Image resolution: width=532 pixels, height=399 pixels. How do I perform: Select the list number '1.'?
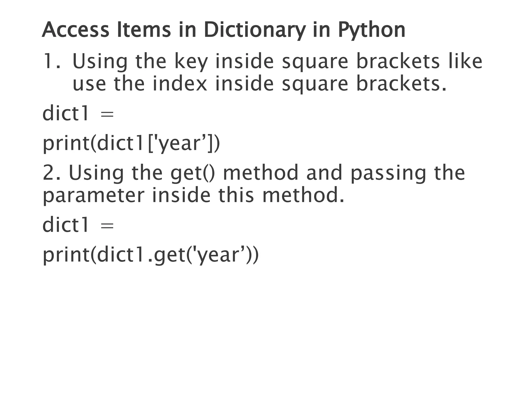[x=51, y=61]
